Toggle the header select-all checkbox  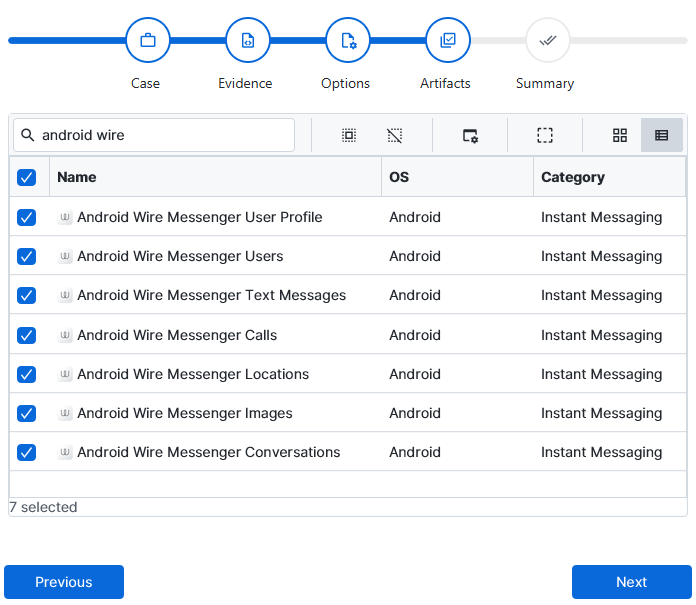click(x=27, y=178)
